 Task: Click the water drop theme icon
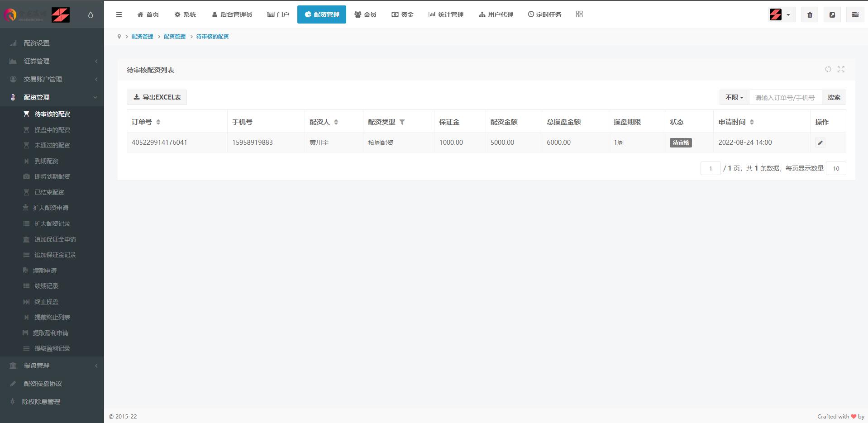click(91, 15)
